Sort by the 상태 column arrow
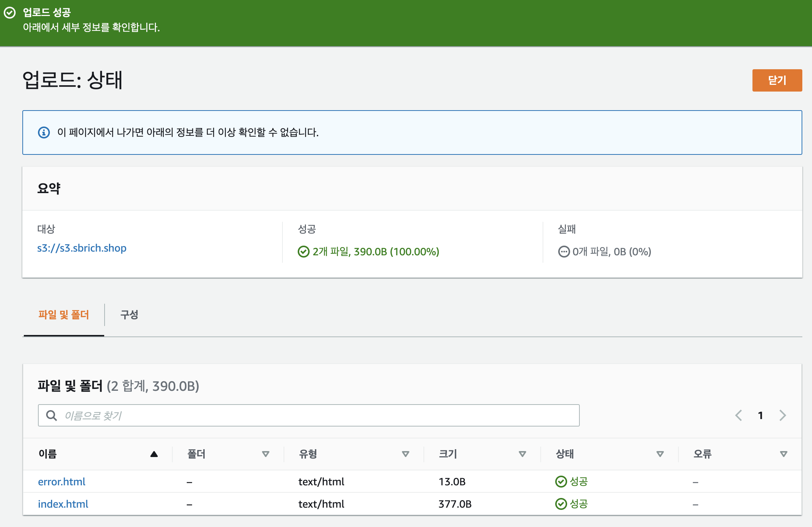812x527 pixels. coord(660,454)
